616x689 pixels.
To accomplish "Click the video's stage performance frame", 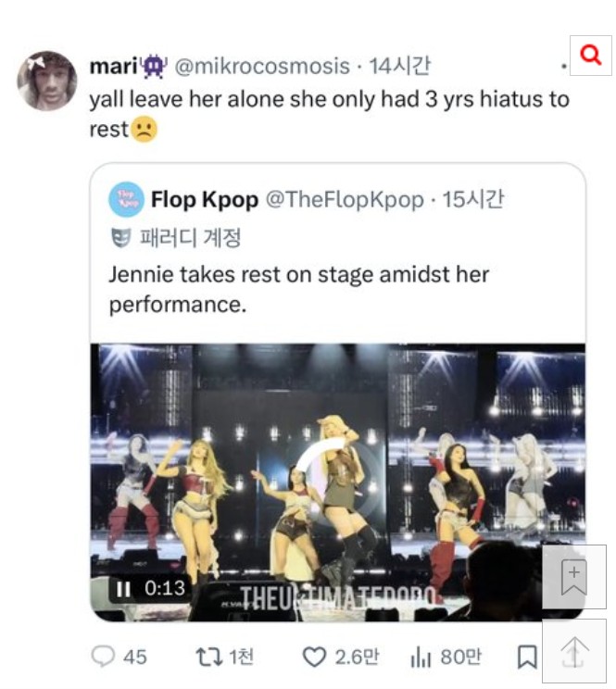I will (337, 482).
